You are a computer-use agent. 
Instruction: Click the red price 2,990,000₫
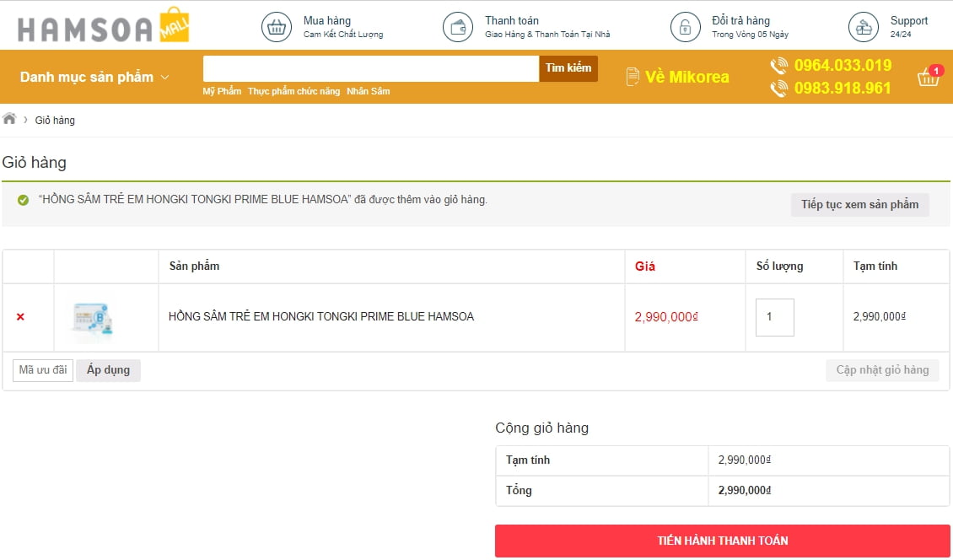coord(667,317)
